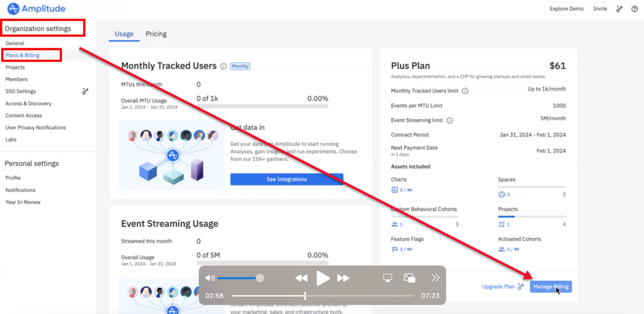644x314 pixels.
Task: Click the key icon beside SSO Settings
Action: point(85,91)
